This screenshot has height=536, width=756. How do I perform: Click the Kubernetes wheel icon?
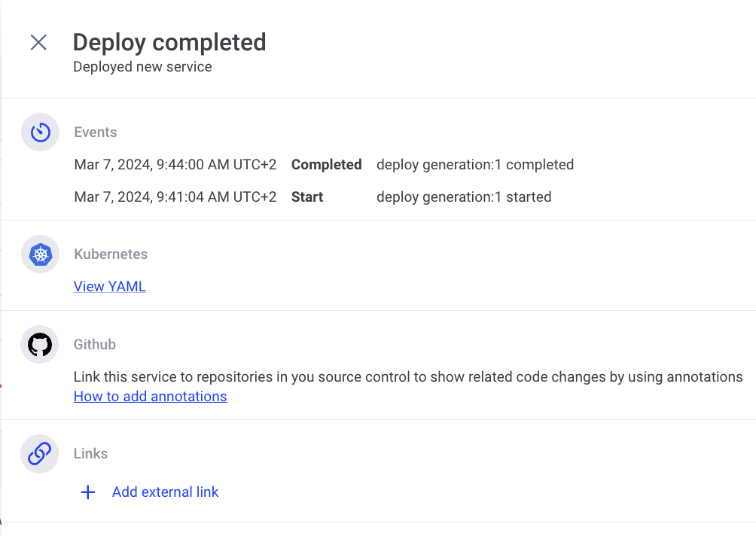(x=40, y=254)
